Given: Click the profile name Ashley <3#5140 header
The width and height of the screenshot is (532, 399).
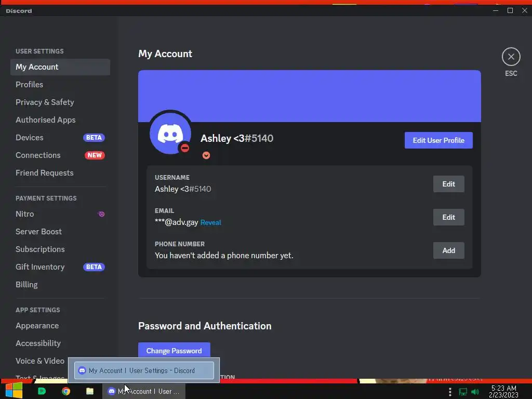Looking at the screenshot, I should click(x=237, y=138).
